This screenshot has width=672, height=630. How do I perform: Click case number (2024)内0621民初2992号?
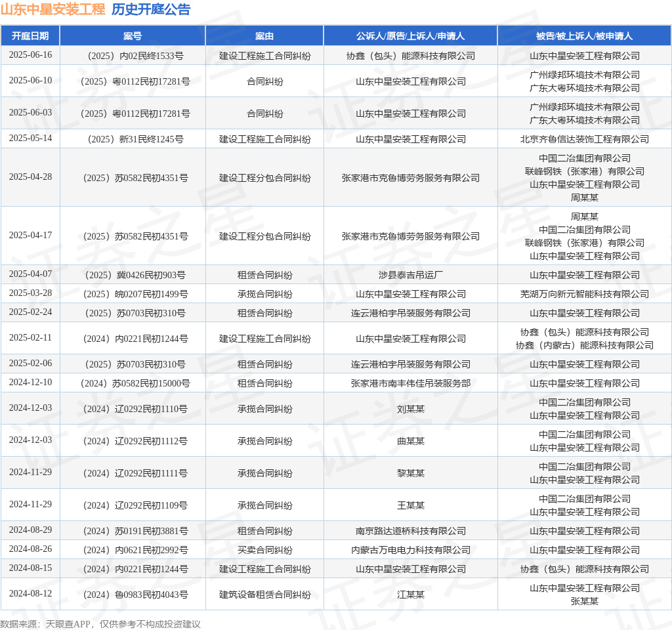[x=135, y=550]
